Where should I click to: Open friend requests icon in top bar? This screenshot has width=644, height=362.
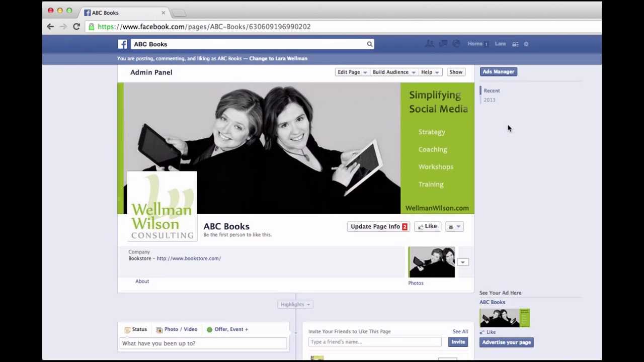click(429, 44)
